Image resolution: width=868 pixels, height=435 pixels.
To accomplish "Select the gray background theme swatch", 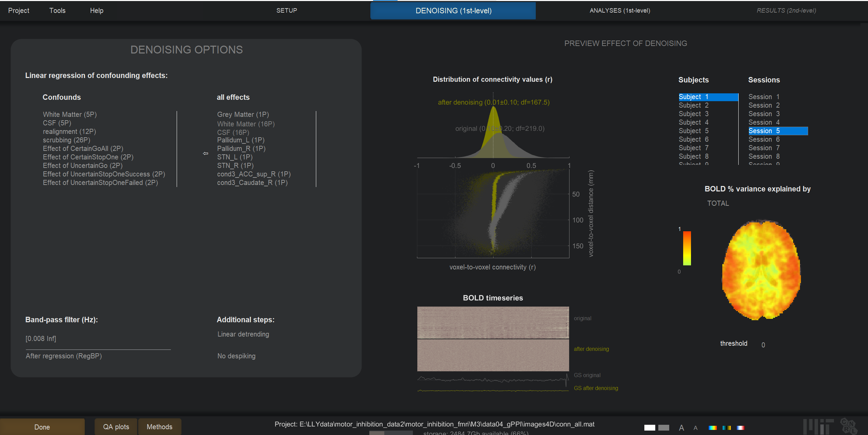I will (663, 428).
